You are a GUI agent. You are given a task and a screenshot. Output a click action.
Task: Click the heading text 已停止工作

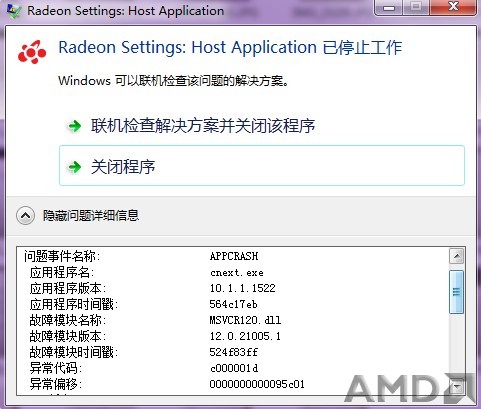tap(362, 48)
